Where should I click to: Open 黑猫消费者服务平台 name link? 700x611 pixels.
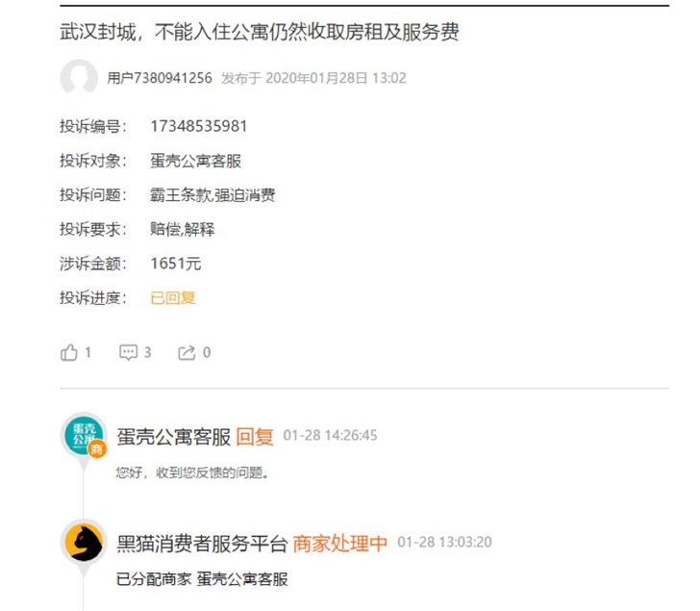click(x=202, y=543)
